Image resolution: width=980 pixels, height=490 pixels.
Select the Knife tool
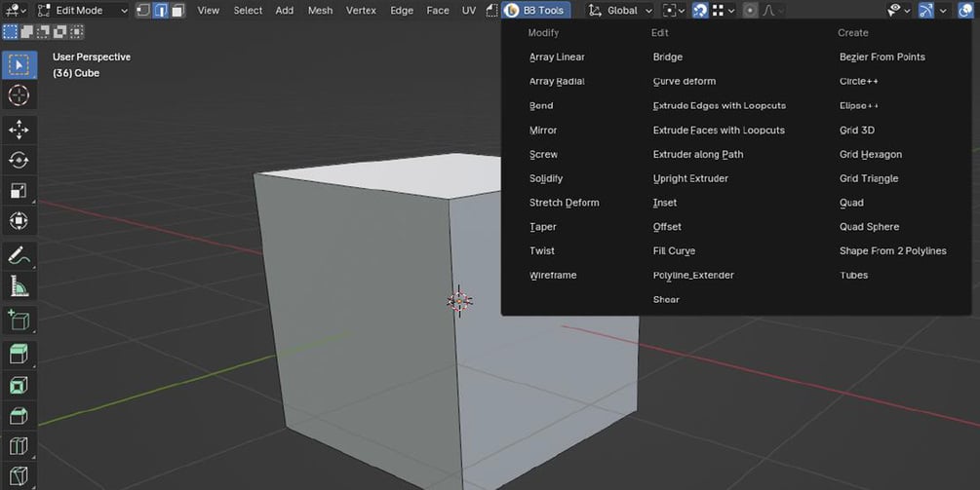19,476
